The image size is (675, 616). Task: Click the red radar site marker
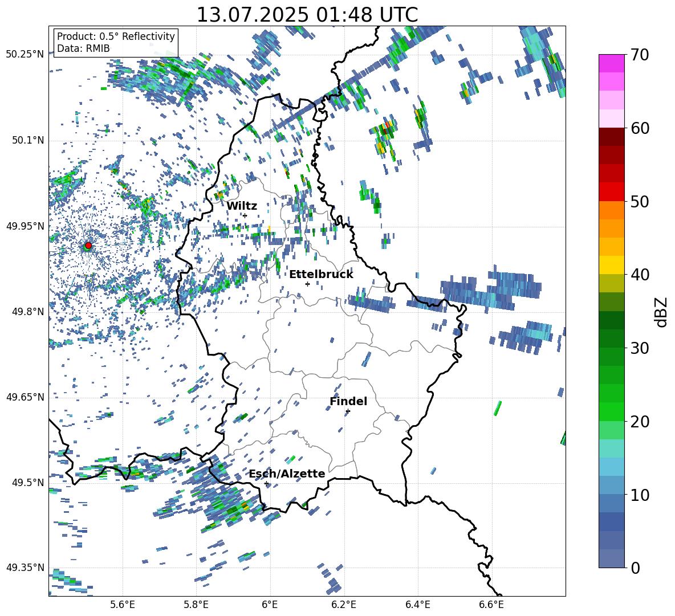tap(88, 246)
